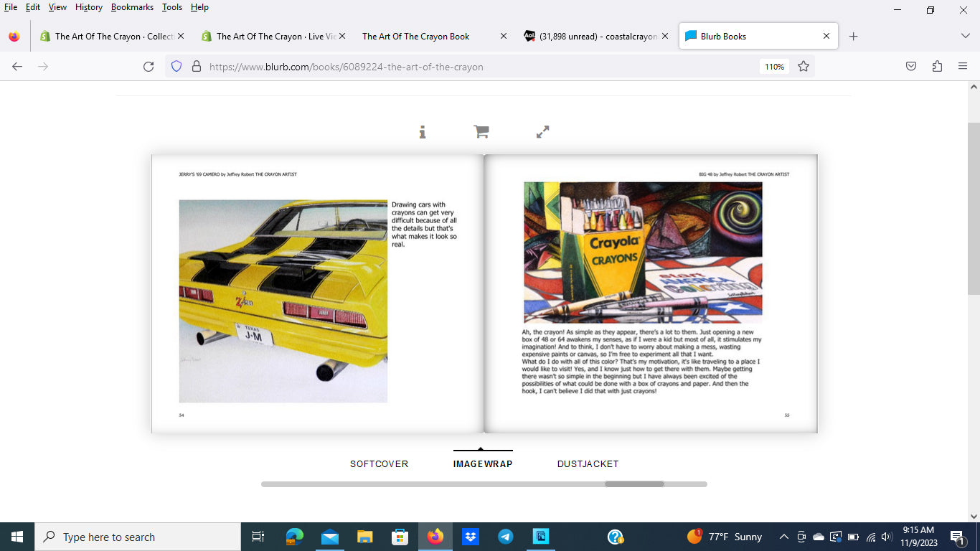Click the right page to flip forward
Screen dimensions: 980x551
tap(651, 293)
